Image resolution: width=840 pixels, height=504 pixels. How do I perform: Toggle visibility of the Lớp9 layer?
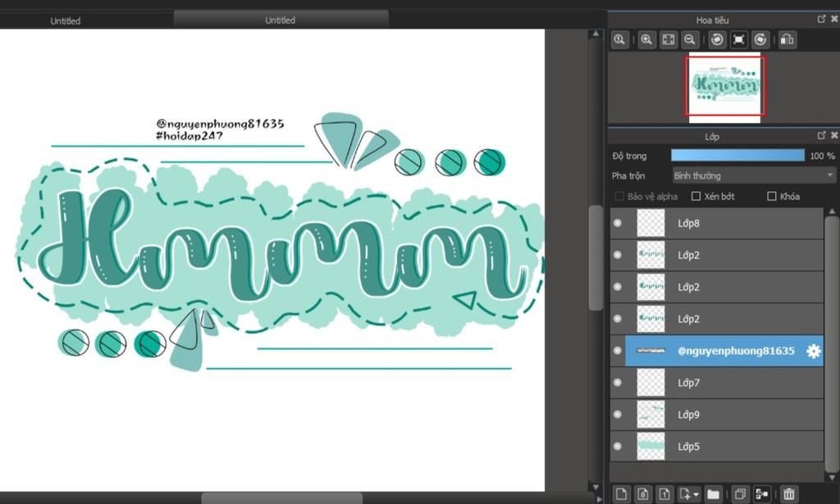coord(618,415)
